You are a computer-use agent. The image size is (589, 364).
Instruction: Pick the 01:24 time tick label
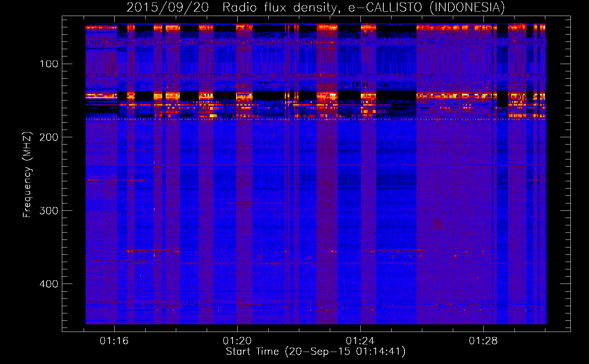coord(360,341)
